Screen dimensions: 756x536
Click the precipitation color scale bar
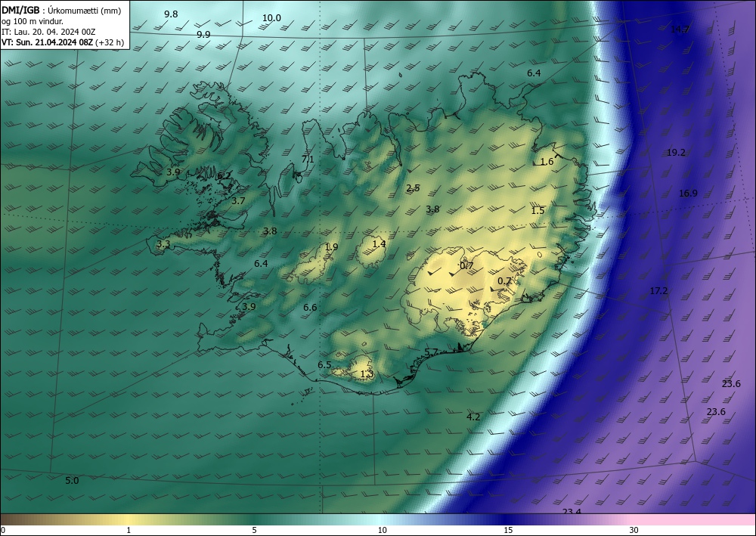(x=378, y=519)
